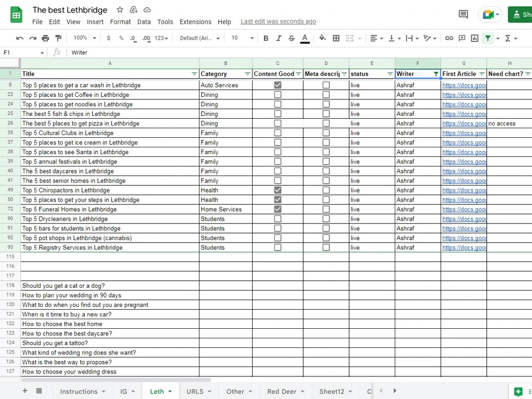Screen dimensions: 532x399
Task: Switch to the URLS sheet tab
Action: (199, 391)
